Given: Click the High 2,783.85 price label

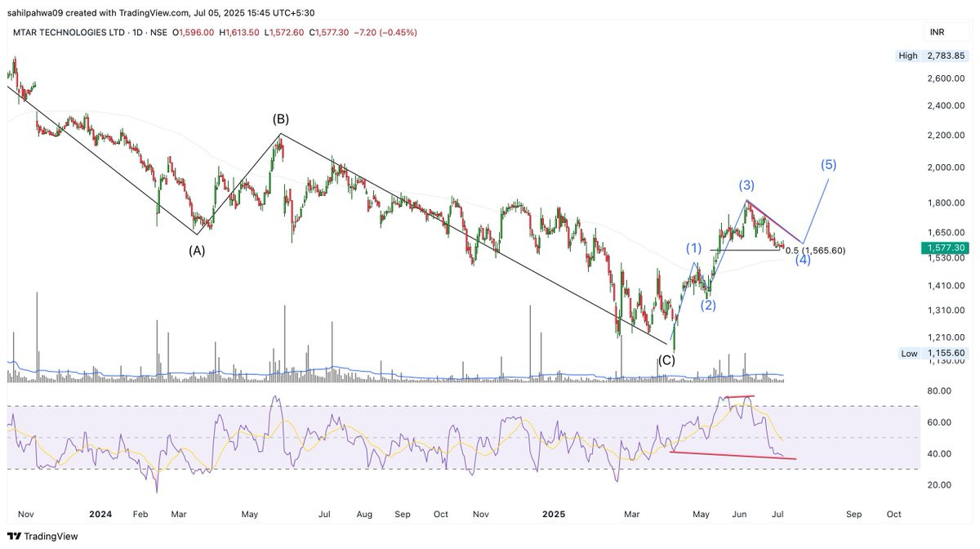Looking at the screenshot, I should pos(932,56).
